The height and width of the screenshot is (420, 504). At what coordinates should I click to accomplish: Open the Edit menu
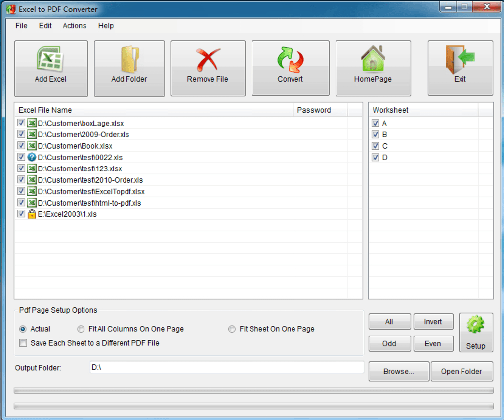pyautogui.click(x=45, y=26)
